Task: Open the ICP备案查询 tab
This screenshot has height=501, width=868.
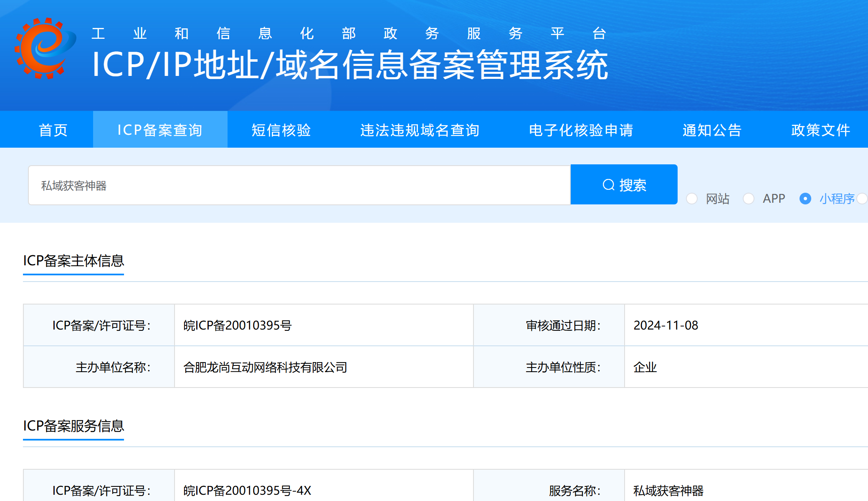Action: click(160, 130)
